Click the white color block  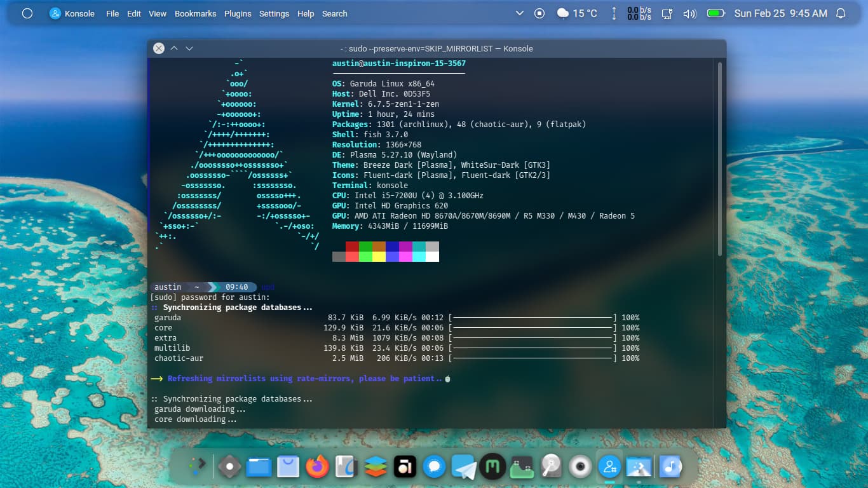(432, 257)
